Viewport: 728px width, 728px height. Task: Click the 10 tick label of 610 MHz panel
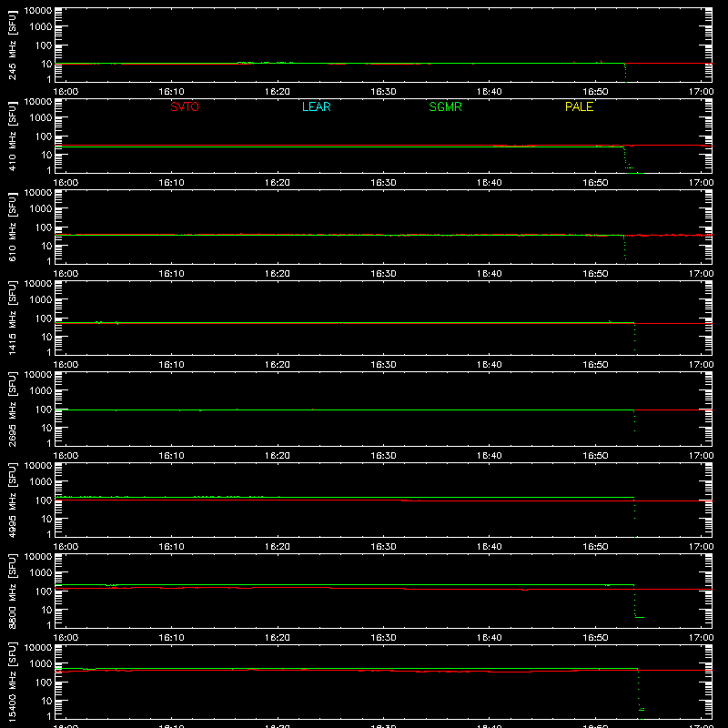point(46,246)
